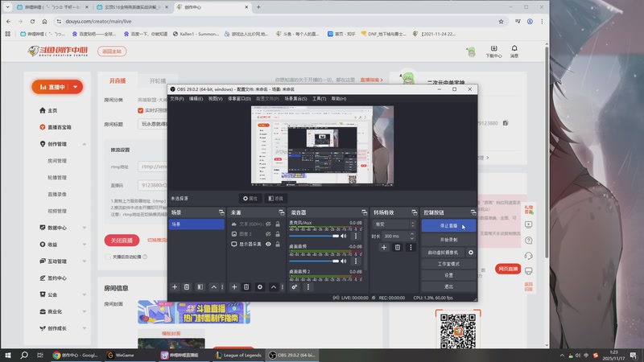Open source properties gear in sources panel toolbar
Viewport: 644px width, 362px height.
[x=259, y=287]
